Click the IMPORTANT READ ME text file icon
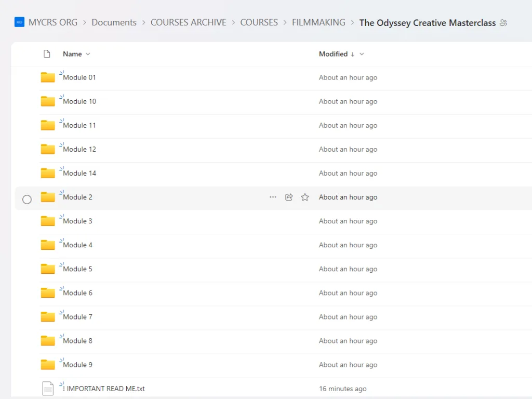The image size is (532, 399). coord(48,389)
